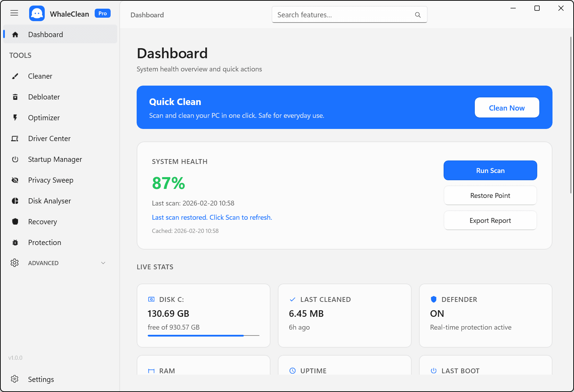
Task: Switch to the Dashboard section
Action: [x=45, y=34]
